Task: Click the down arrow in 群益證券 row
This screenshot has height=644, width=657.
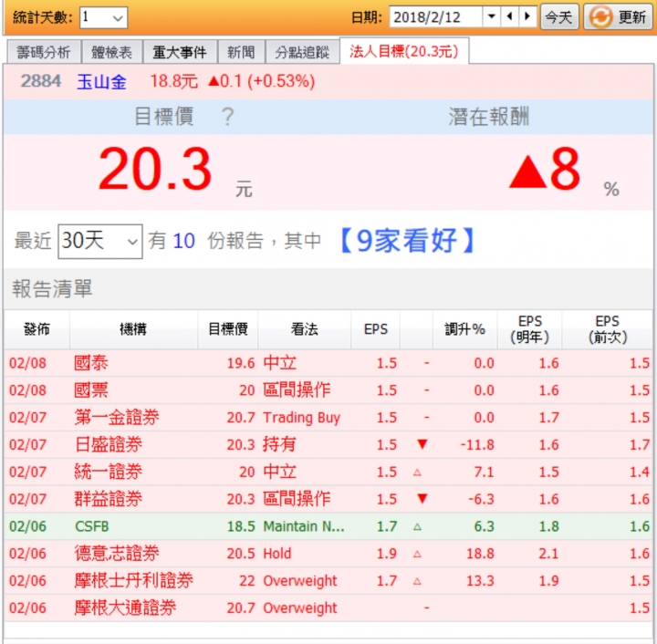Action: click(422, 499)
